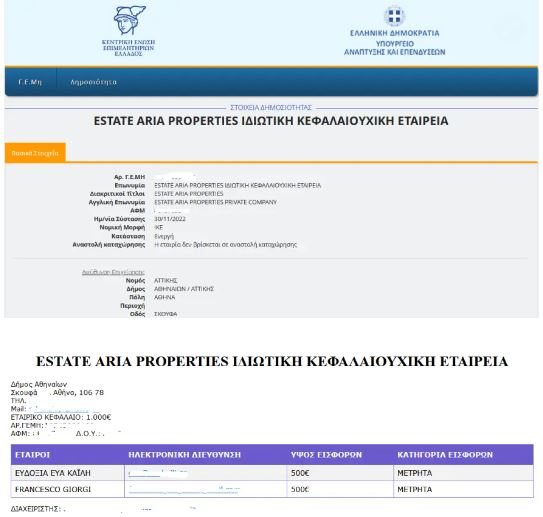
Task: Click the ΥΨΟΣ ΕΙΣΦΟΡΩΝ column header
Action: coord(326,455)
